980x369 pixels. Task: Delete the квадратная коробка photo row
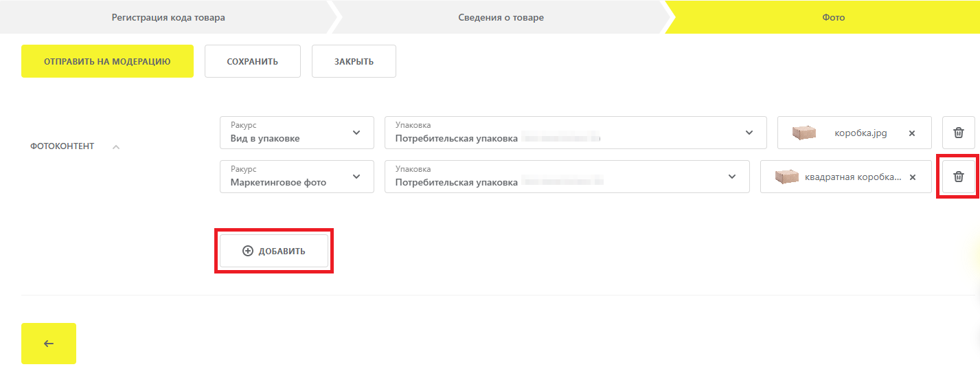point(959,177)
